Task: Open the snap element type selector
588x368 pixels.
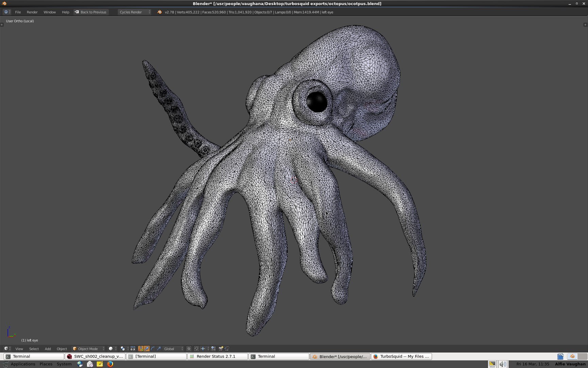Action: (x=205, y=349)
